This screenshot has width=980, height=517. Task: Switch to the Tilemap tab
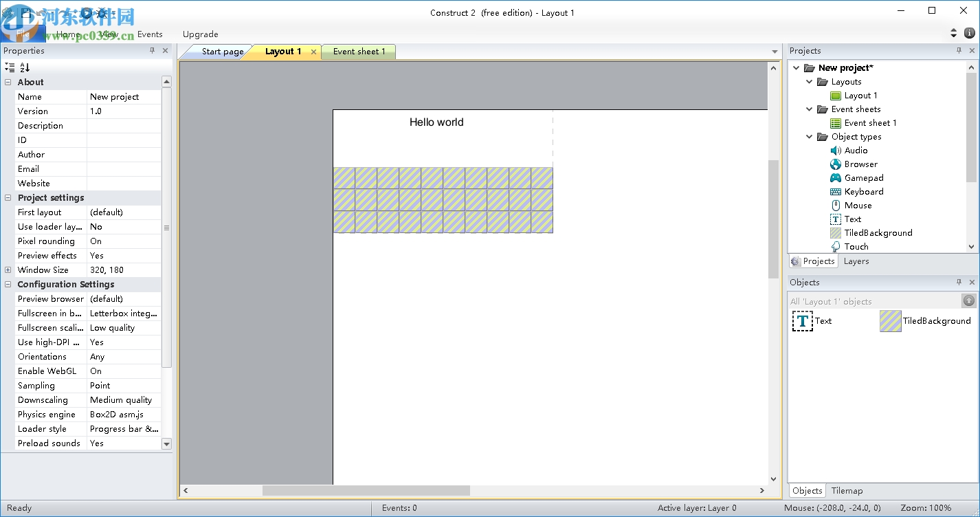[847, 491]
